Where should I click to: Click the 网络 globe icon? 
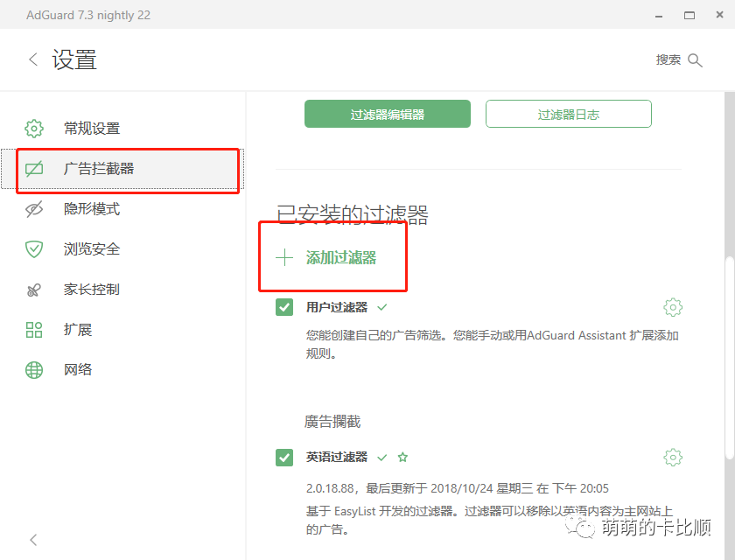pyautogui.click(x=34, y=370)
